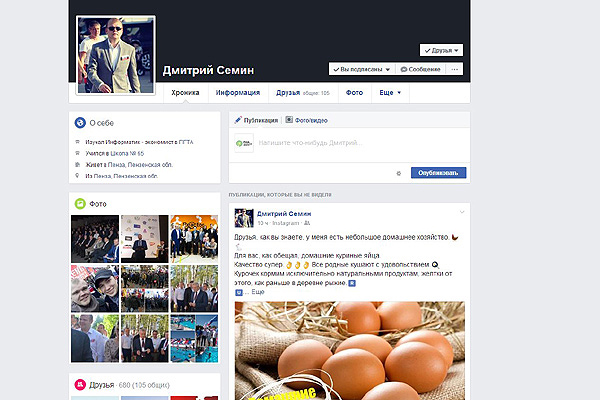Viewport: 600px width, 400px height.
Task: Click the photo icon beside Фото/видео
Action: coord(289,120)
